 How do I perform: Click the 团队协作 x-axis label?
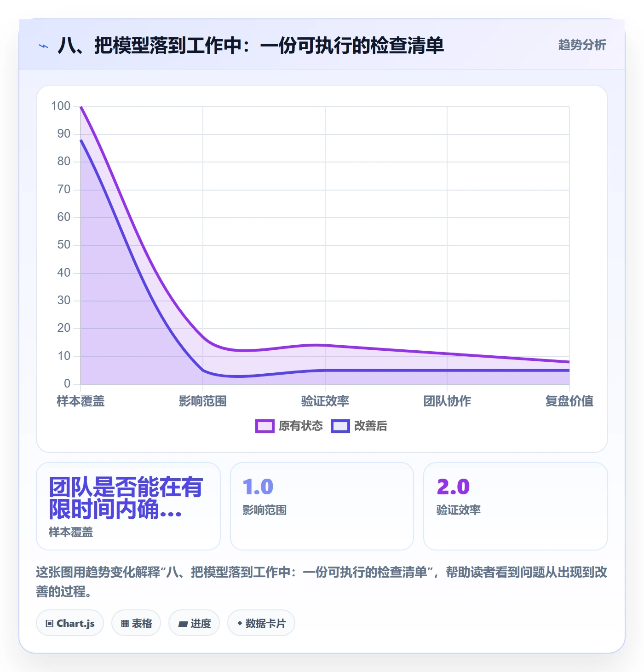coord(447,401)
